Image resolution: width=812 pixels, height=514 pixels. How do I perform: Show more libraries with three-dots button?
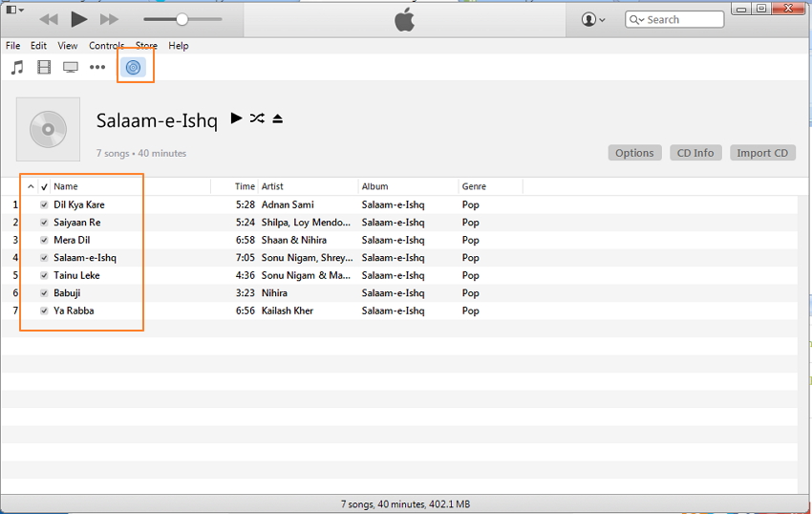pos(97,67)
